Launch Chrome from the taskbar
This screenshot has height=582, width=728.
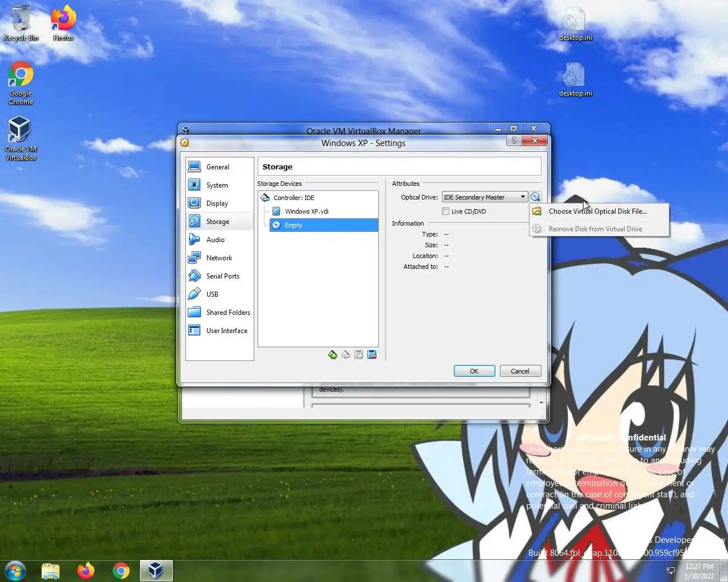121,571
